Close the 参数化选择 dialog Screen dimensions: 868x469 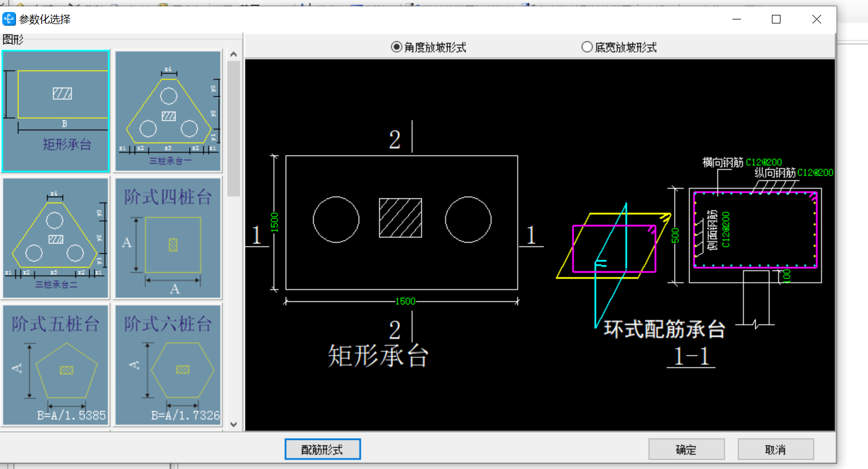(817, 19)
